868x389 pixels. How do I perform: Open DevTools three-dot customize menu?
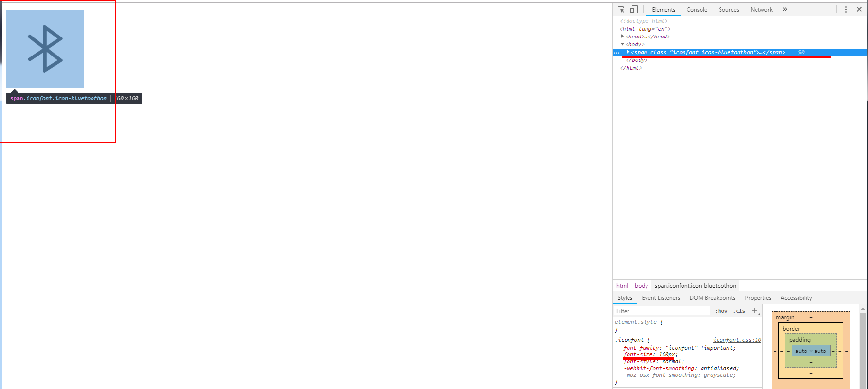click(846, 9)
